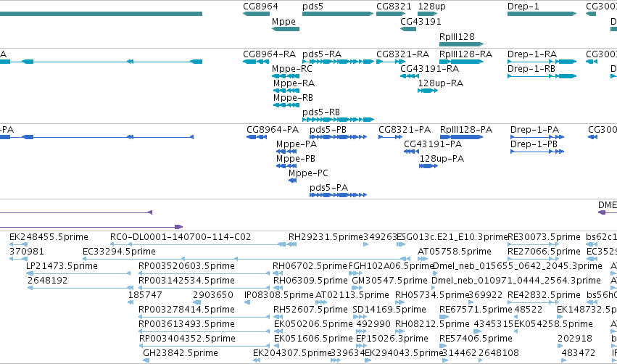The width and height of the screenshot is (617, 364).
Task: Select the 2903650 feature label
Action: (213, 295)
